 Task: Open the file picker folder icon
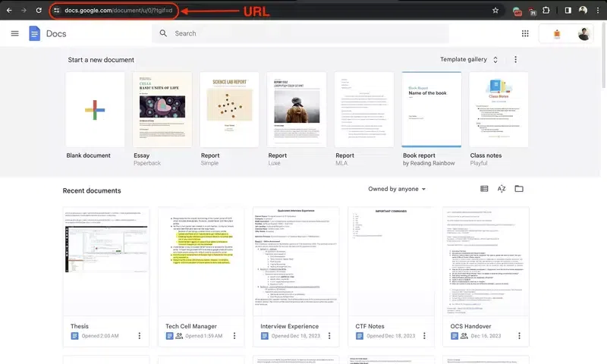pyautogui.click(x=519, y=189)
